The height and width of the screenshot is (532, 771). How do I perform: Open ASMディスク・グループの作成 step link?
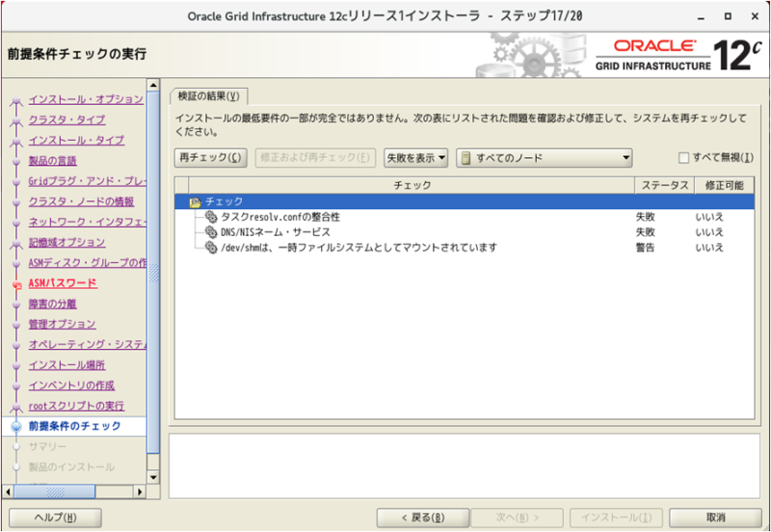tap(87, 263)
